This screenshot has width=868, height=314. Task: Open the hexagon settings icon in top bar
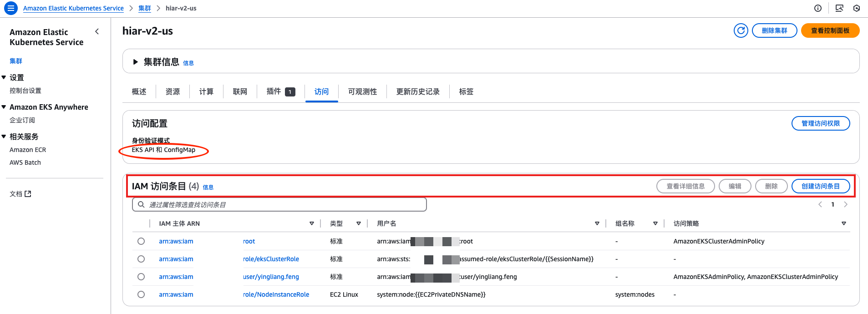(x=856, y=8)
